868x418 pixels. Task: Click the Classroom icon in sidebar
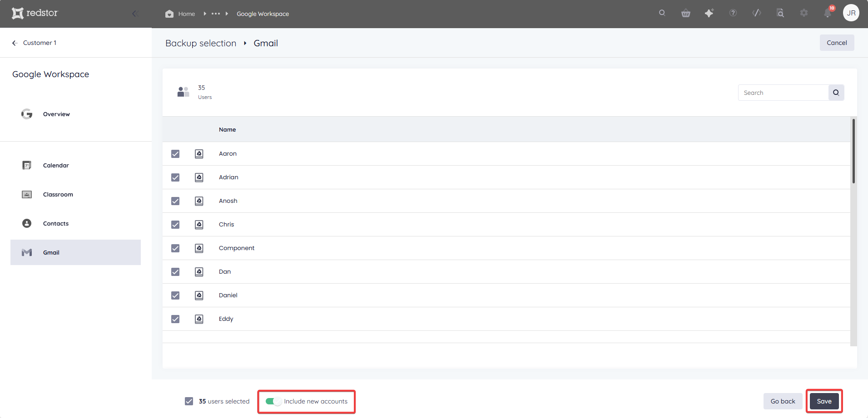coord(27,194)
